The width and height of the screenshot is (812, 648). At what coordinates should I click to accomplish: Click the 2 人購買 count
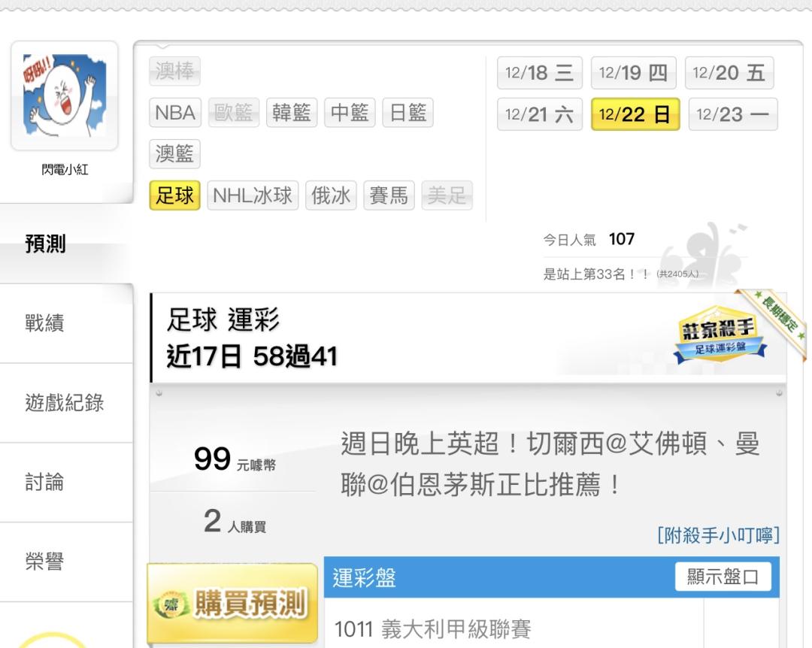[x=235, y=521]
